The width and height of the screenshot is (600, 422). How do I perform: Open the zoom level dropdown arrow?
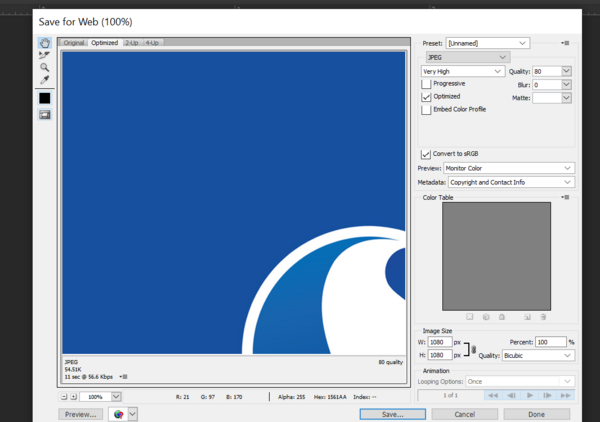click(116, 397)
